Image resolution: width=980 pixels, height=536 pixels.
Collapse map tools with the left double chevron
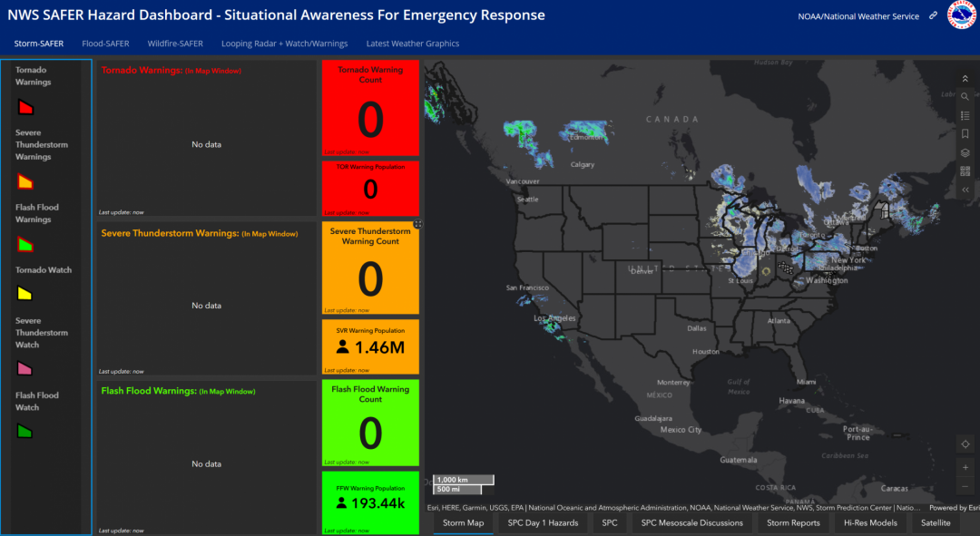point(965,190)
